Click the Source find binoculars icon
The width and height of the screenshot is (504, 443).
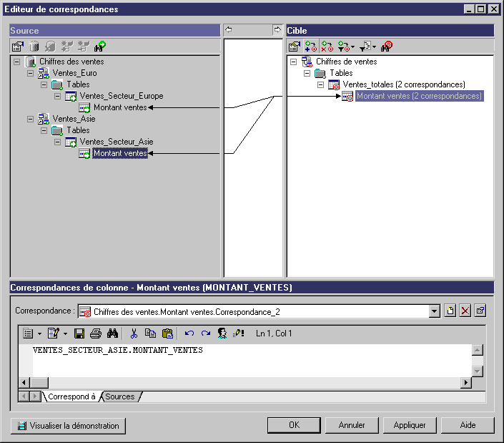[x=99, y=47]
